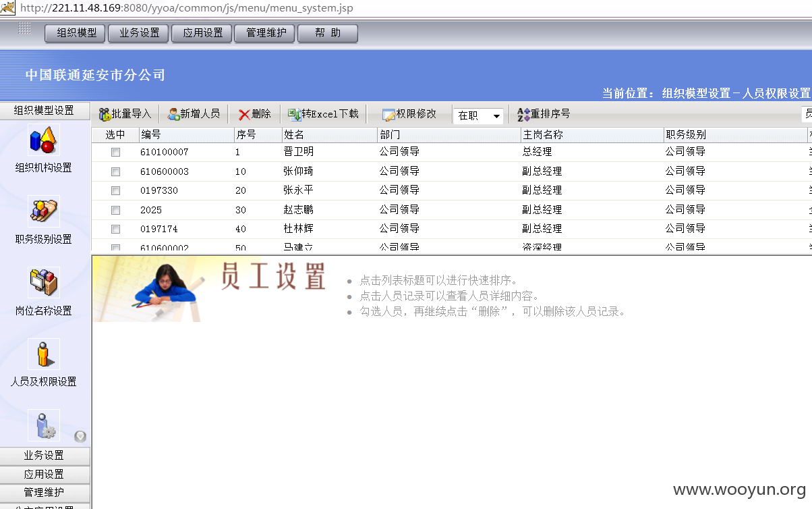
Task: Expand the 业务设置 sidebar section
Action: pos(45,456)
